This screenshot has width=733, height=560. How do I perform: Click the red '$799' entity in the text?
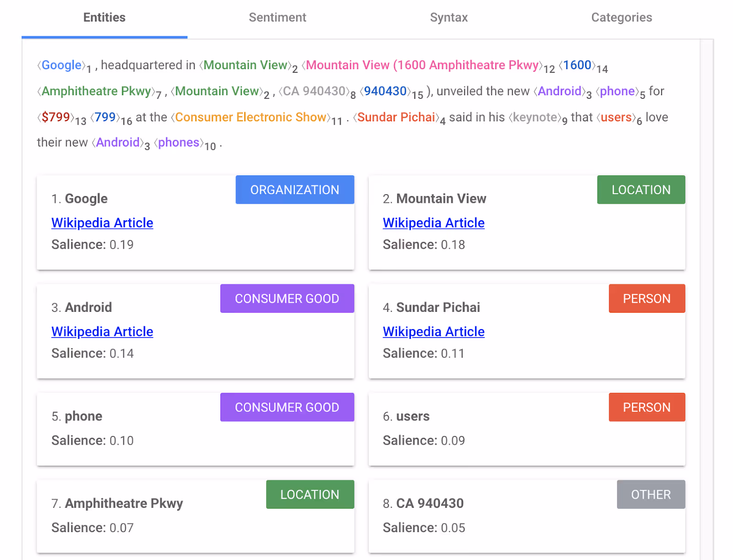(55, 117)
